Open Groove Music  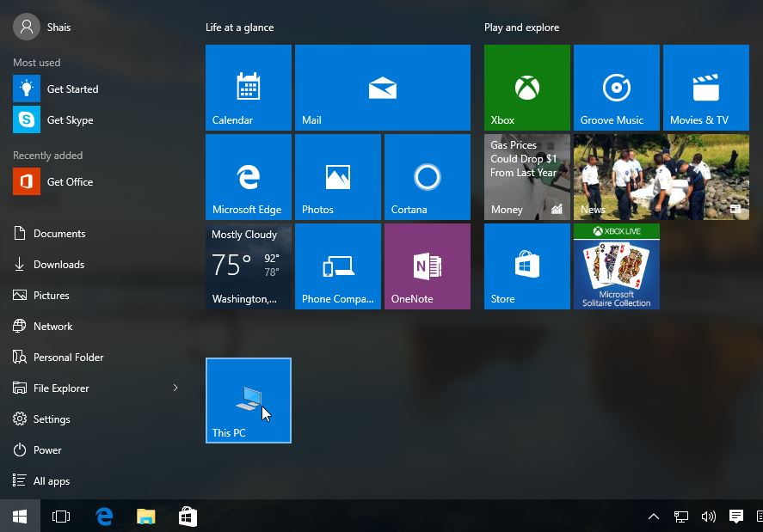pos(616,86)
